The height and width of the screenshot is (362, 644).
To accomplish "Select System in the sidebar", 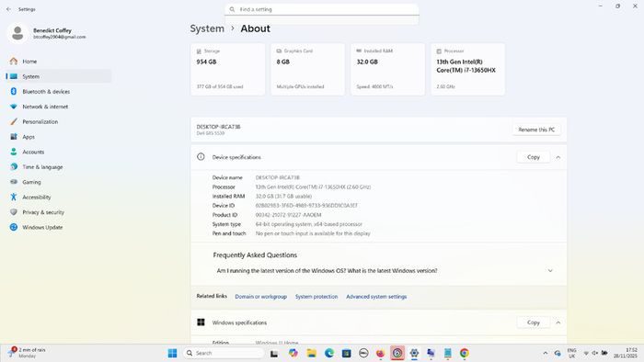I will (x=58, y=76).
